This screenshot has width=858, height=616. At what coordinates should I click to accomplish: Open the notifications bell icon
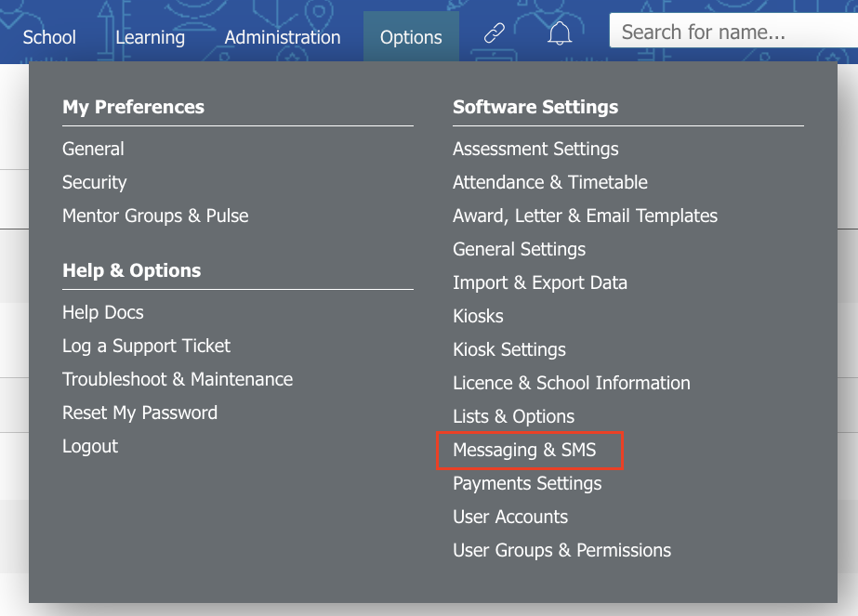point(560,34)
